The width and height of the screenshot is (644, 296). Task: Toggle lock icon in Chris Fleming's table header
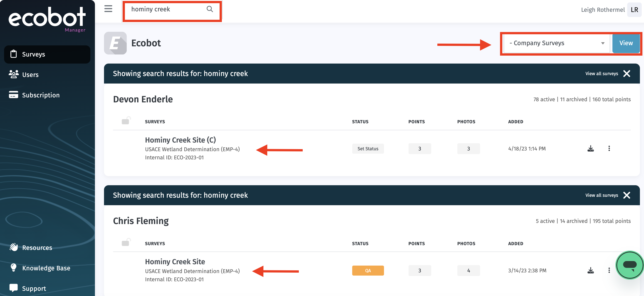pyautogui.click(x=126, y=242)
